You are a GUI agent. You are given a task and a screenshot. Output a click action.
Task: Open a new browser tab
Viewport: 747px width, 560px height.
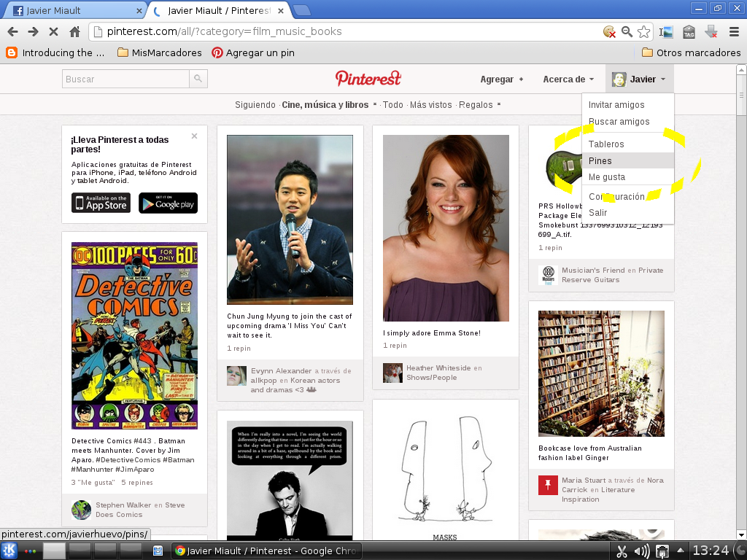click(301, 10)
